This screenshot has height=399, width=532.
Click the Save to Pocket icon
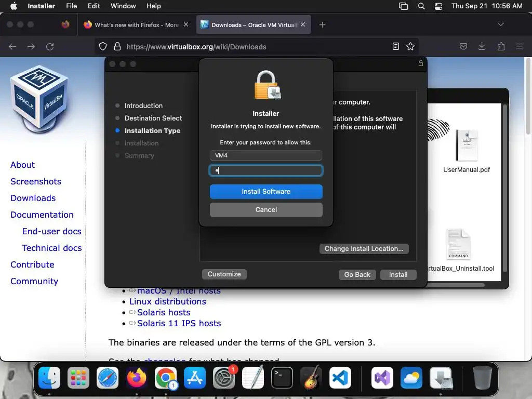463,46
